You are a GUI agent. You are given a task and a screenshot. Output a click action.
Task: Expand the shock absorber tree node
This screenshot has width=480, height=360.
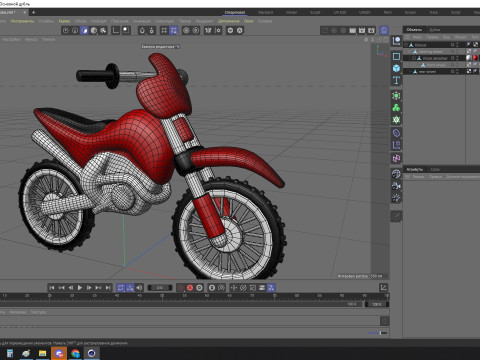(x=414, y=58)
